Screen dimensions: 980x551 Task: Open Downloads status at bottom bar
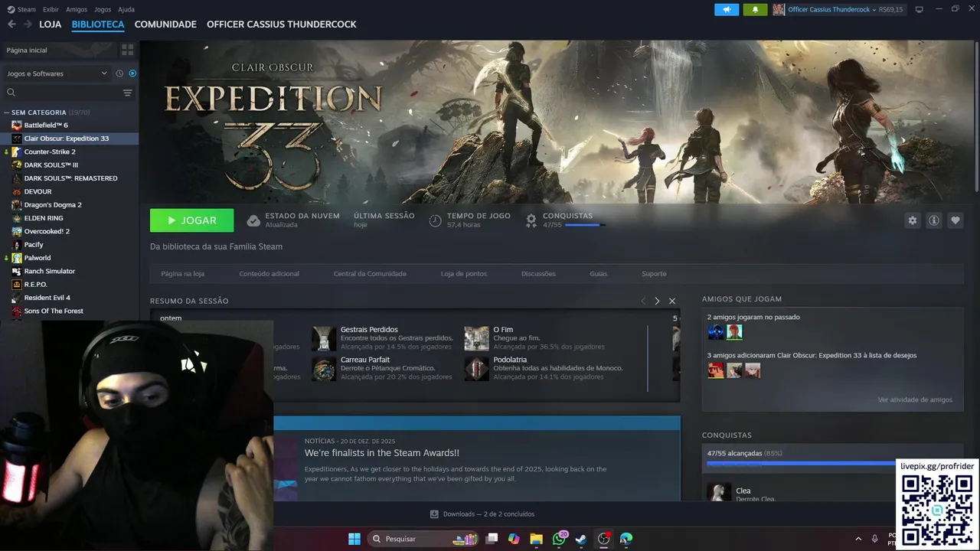click(x=482, y=514)
